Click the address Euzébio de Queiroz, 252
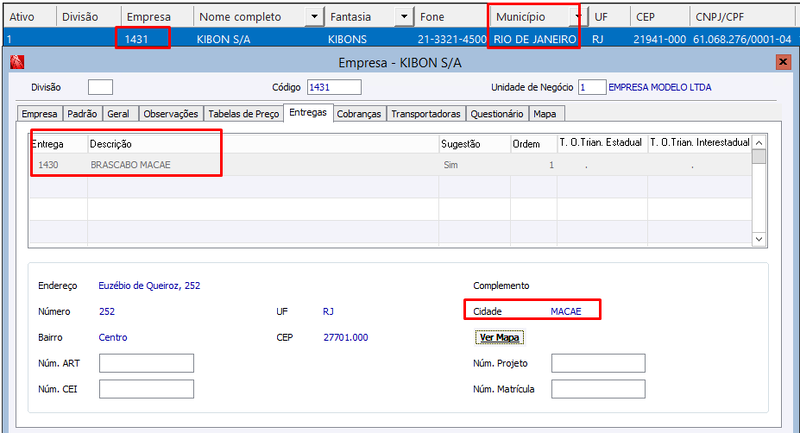Screen dimensions: 800x433 [x=149, y=286]
